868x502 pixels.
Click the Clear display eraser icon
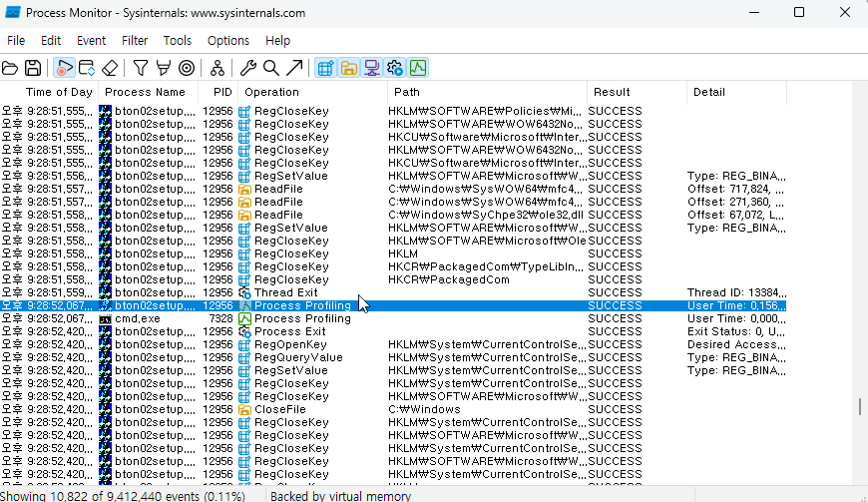click(x=111, y=68)
